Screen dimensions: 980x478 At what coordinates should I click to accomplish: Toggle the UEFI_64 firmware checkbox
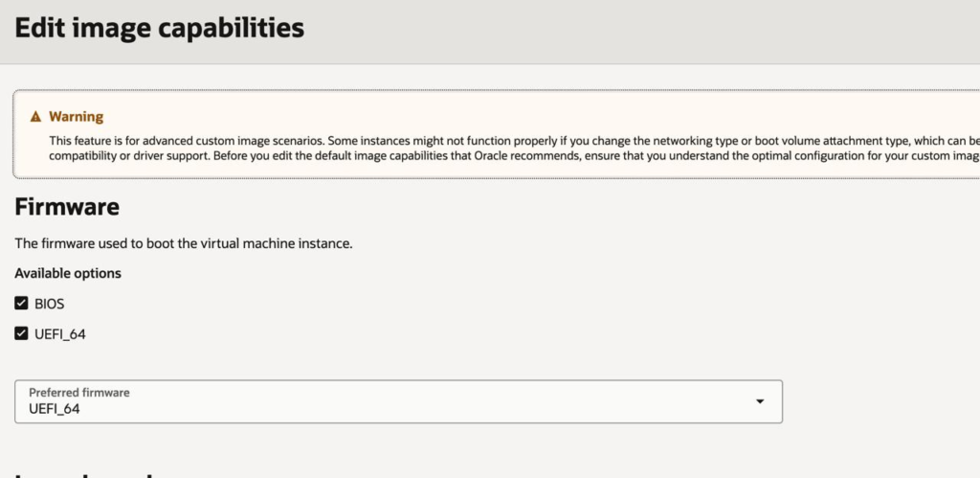coord(22,334)
